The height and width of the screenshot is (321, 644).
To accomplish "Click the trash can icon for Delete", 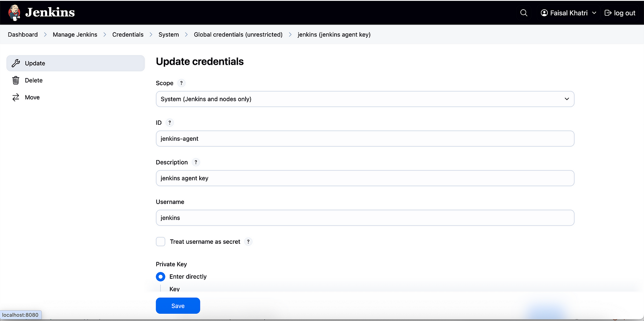I will [16, 80].
